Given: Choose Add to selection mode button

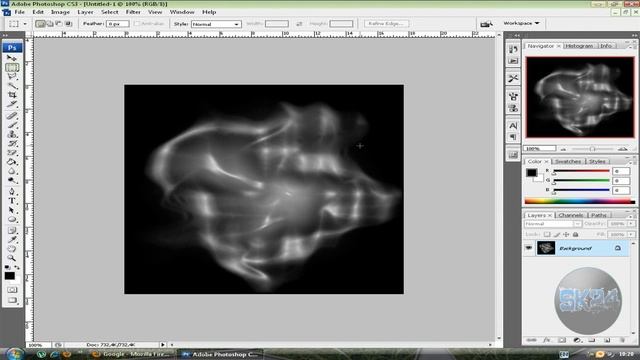Looking at the screenshot, I should coord(50,24).
